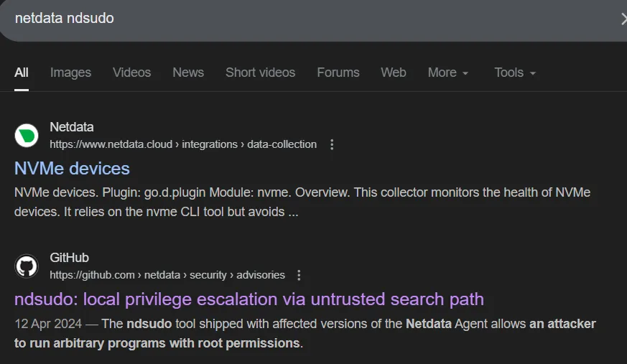Open the Forums tab
627x364 pixels.
(x=338, y=73)
